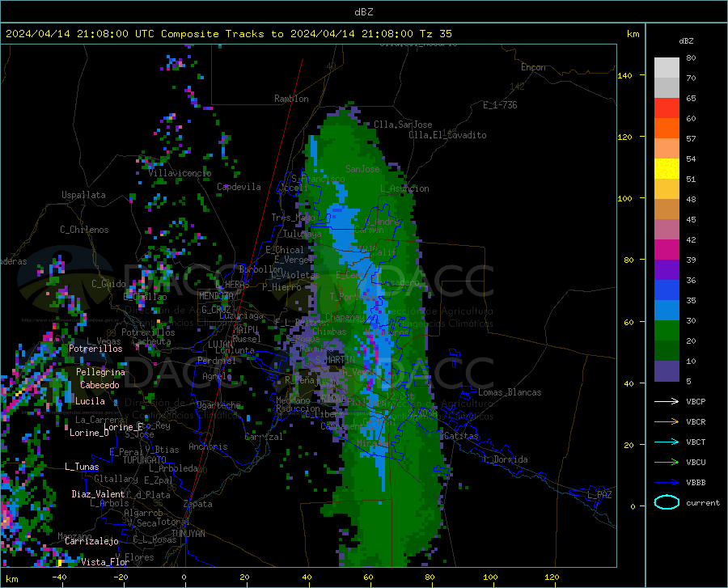Click the 'Tres_Mayo' map label
The image size is (728, 588).
pyautogui.click(x=293, y=218)
